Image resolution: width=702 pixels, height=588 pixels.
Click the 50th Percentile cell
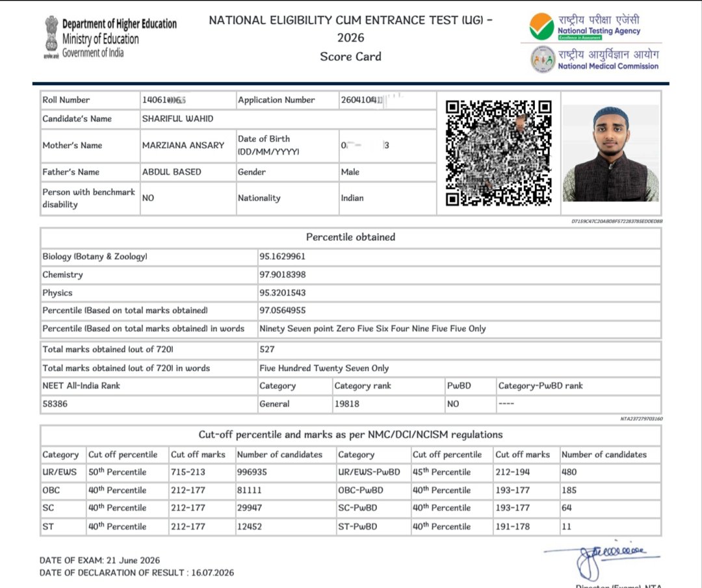[117, 472]
